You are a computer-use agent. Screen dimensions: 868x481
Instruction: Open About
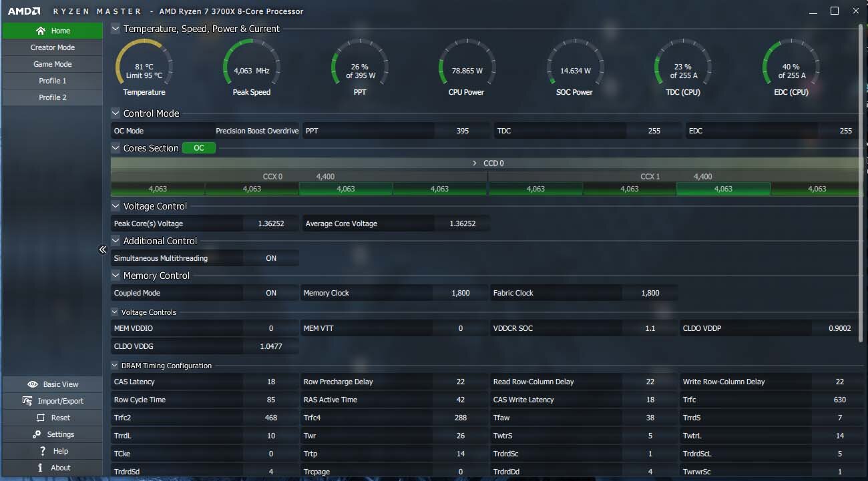click(x=52, y=468)
